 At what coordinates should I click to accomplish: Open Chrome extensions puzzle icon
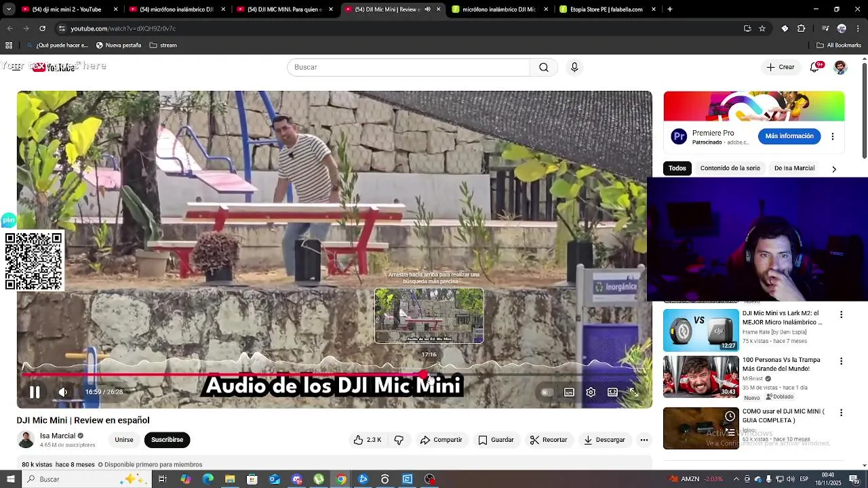(801, 28)
